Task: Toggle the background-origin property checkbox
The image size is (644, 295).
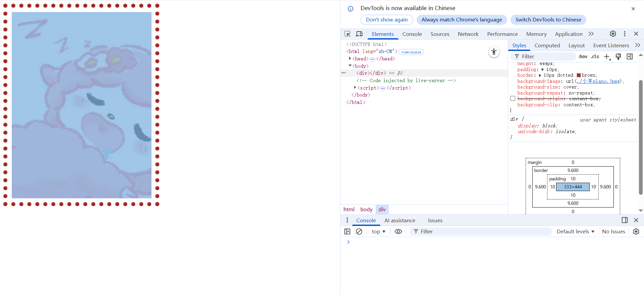Action: tap(513, 99)
